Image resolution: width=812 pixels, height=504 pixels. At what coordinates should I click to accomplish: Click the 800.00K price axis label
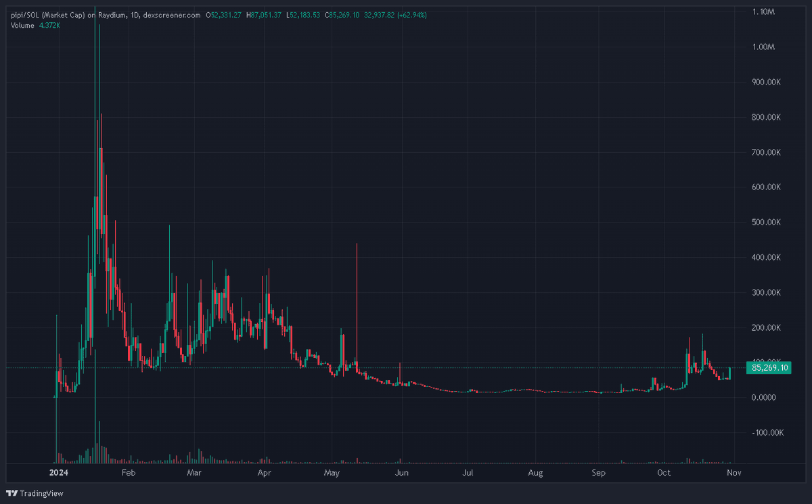765,118
